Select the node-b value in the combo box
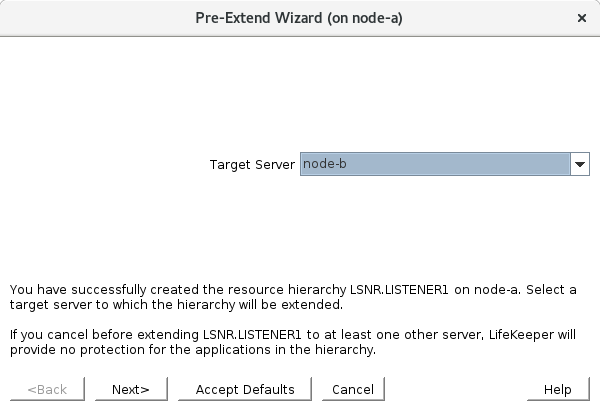This screenshot has width=600, height=411. point(435,165)
